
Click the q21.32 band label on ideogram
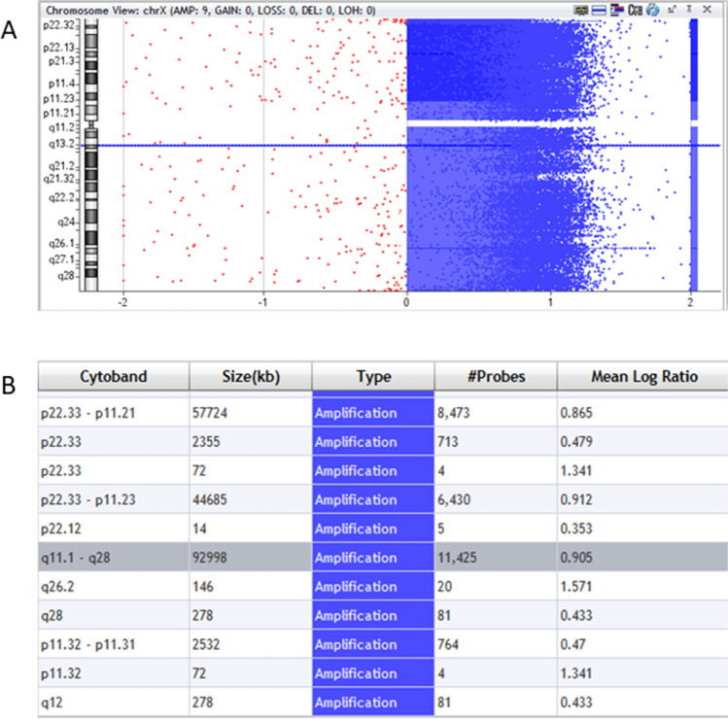tap(59, 179)
